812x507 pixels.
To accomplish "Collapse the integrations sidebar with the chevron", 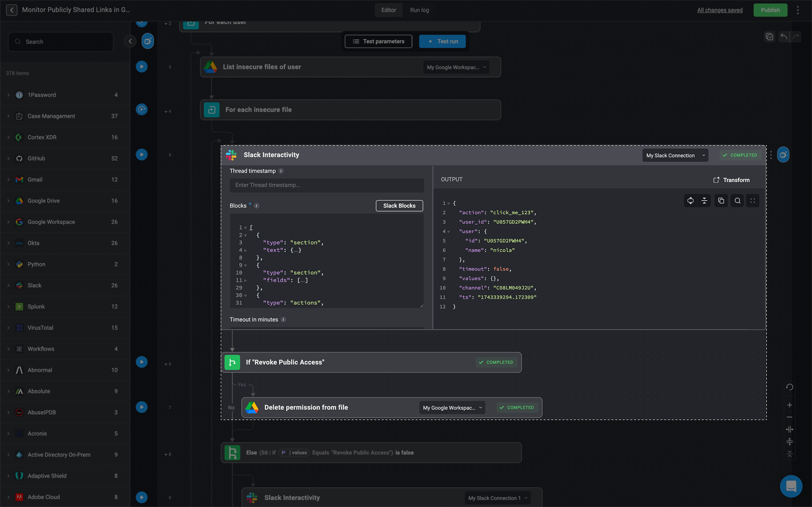I will click(130, 41).
